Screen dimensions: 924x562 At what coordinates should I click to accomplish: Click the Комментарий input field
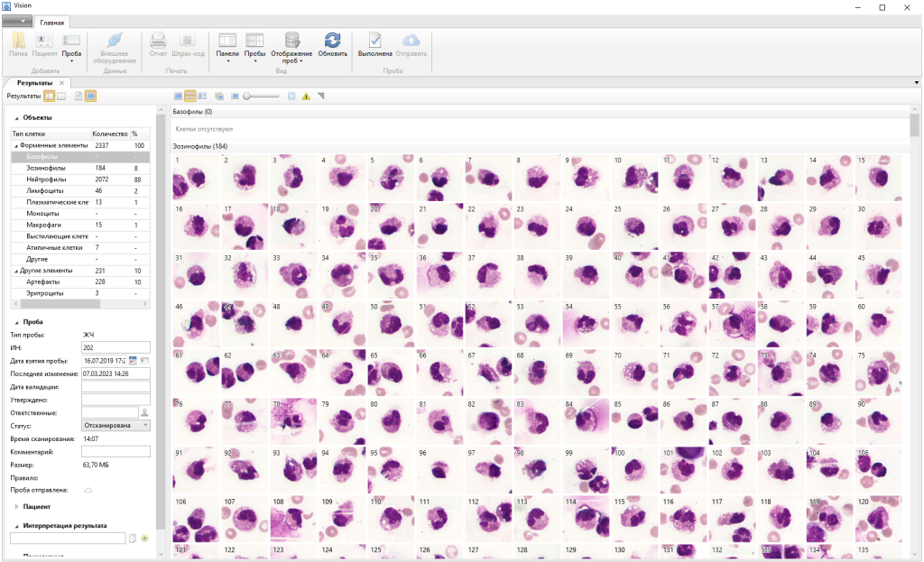[115, 451]
